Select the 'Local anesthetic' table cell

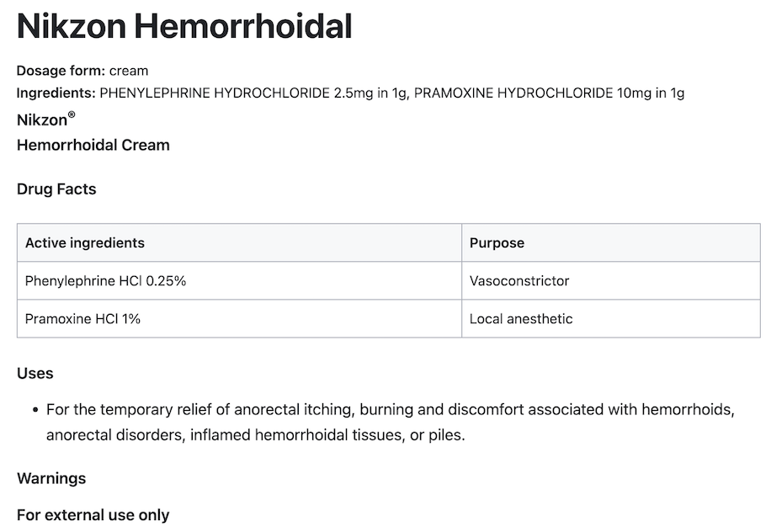tap(521, 319)
